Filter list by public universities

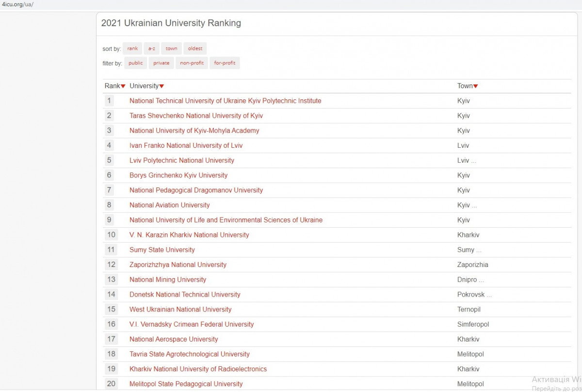click(x=136, y=63)
